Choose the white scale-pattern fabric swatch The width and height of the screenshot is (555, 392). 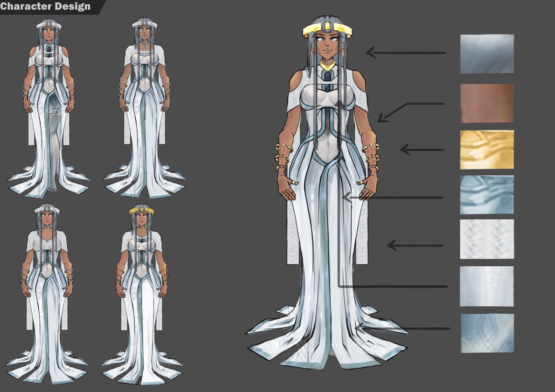coord(487,239)
